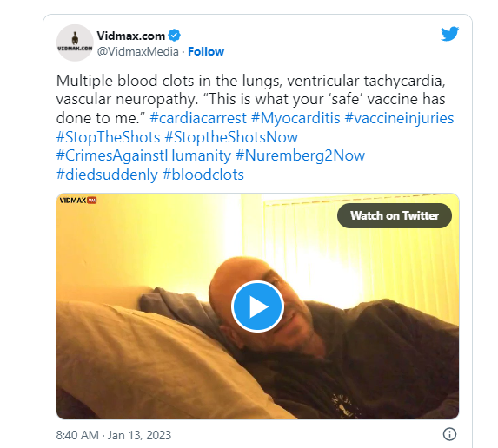The height and width of the screenshot is (448, 498).
Task: Open the #cardiacarrest hashtag
Action: [198, 118]
